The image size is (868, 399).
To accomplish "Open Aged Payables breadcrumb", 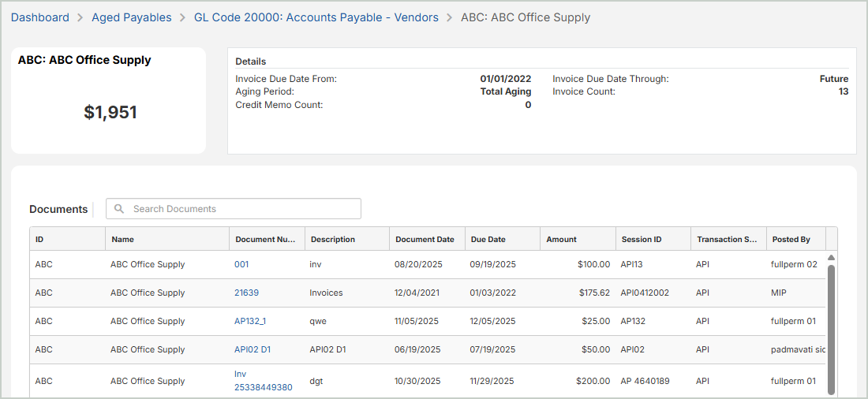I will click(x=131, y=17).
